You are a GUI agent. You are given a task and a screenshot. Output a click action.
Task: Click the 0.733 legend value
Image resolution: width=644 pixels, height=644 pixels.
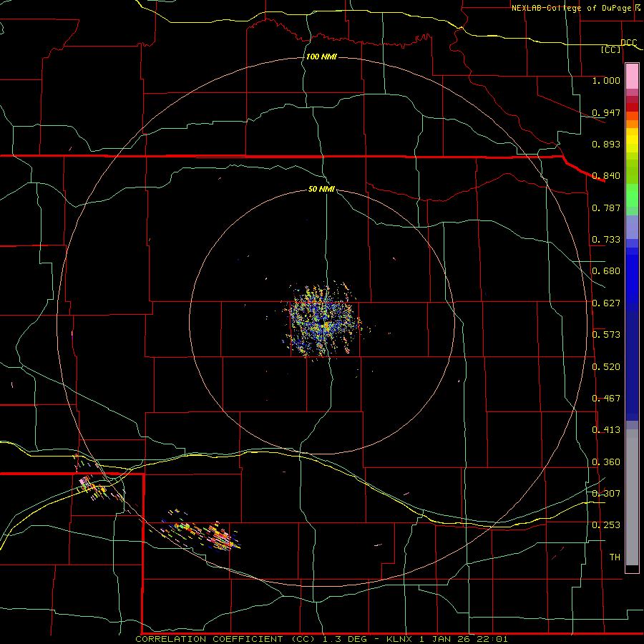[x=606, y=240]
